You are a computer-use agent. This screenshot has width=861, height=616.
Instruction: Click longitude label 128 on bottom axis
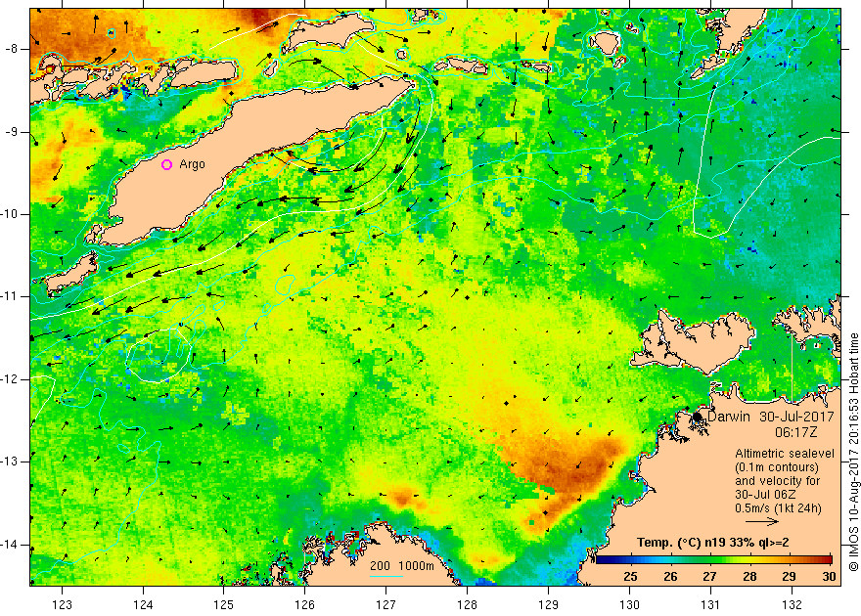point(467,605)
